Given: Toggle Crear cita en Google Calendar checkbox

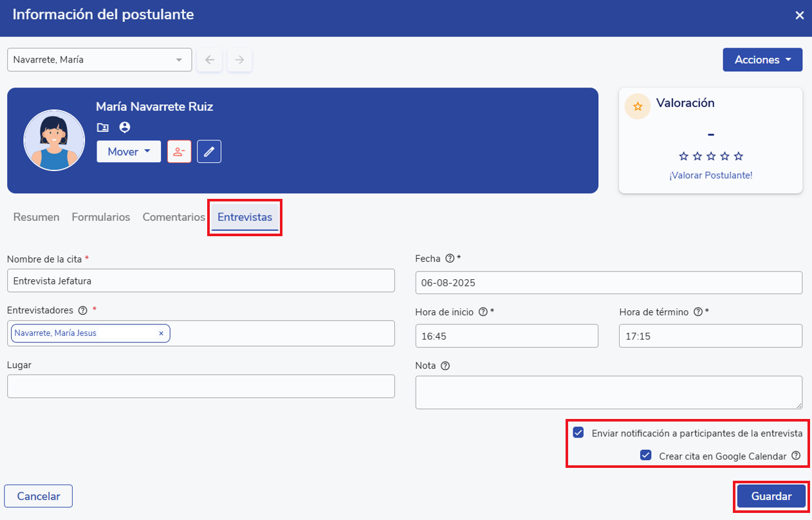Looking at the screenshot, I should click(646, 456).
